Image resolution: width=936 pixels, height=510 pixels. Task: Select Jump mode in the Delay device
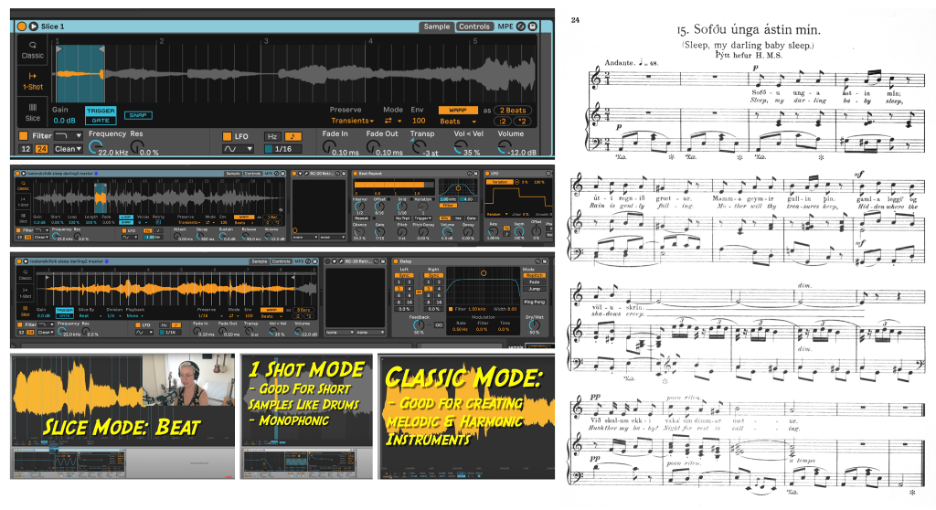click(534, 289)
